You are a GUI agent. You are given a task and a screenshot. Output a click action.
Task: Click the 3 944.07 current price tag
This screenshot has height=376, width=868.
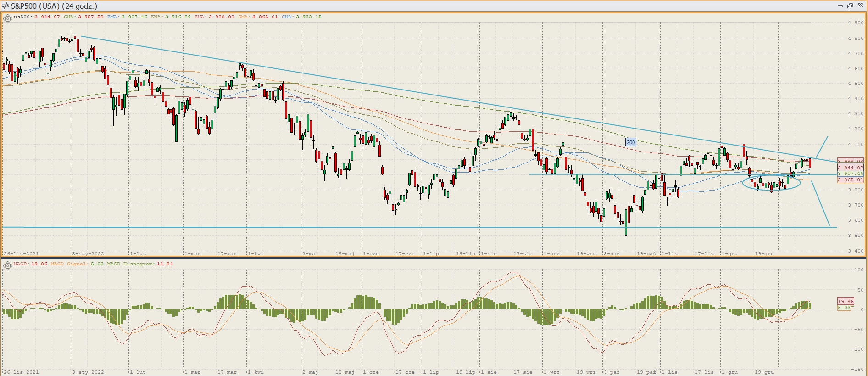850,168
